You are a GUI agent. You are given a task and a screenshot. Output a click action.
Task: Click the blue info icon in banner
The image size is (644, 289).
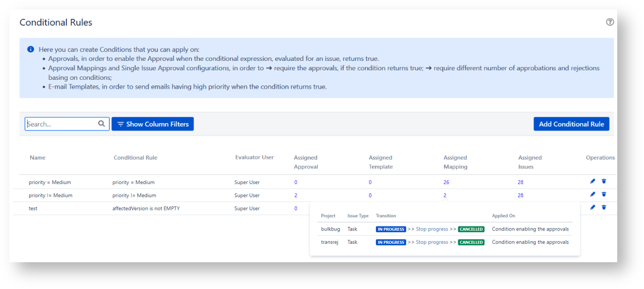click(x=31, y=49)
